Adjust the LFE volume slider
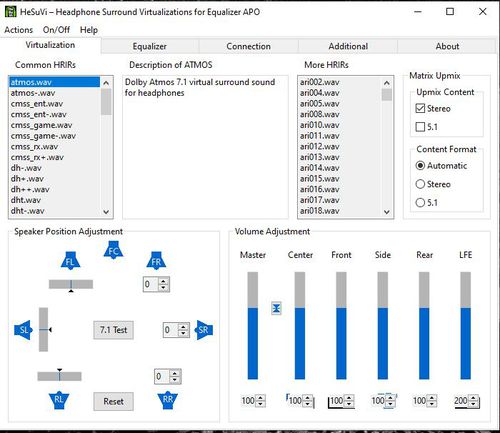Screen dimensions: 500x433 pos(466,325)
